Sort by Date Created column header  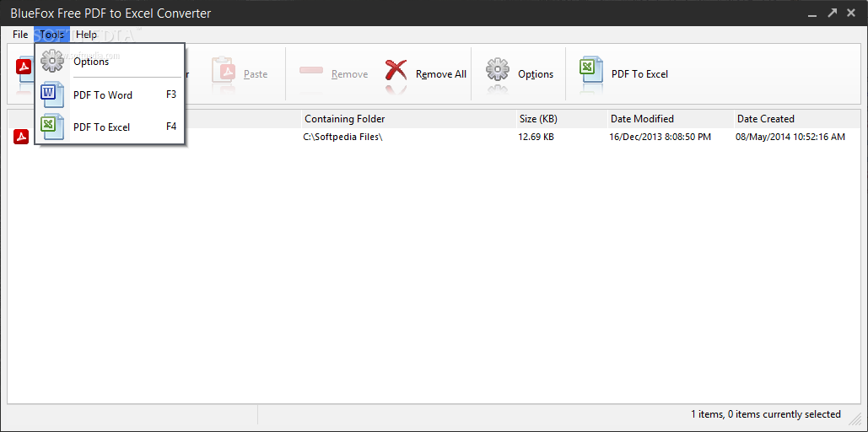tap(796, 118)
